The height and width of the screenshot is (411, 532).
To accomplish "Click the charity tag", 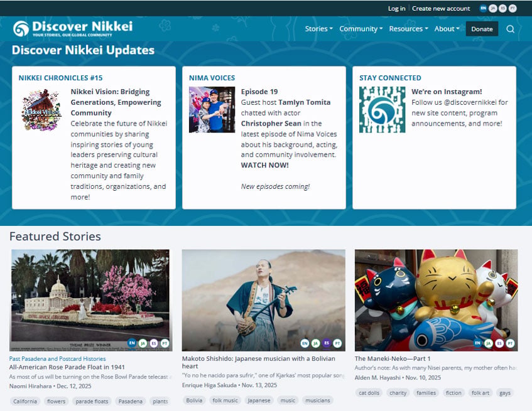I will click(398, 393).
